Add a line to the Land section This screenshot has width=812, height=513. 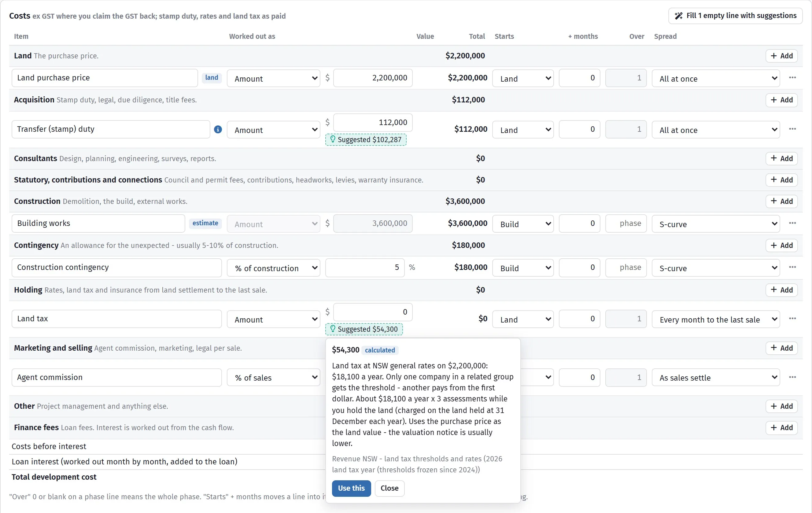coord(781,56)
